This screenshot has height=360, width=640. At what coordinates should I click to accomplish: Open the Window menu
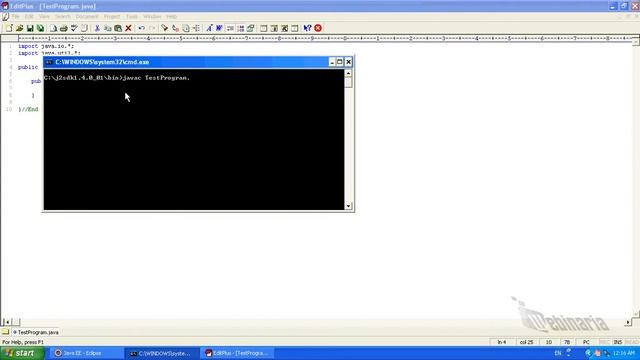(152, 17)
